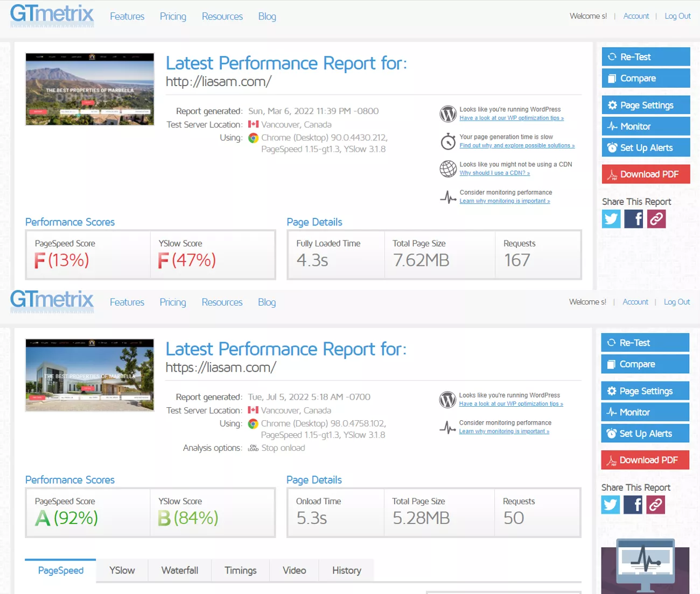
Task: Open Pricing in the top navigation bar
Action: pos(173,17)
